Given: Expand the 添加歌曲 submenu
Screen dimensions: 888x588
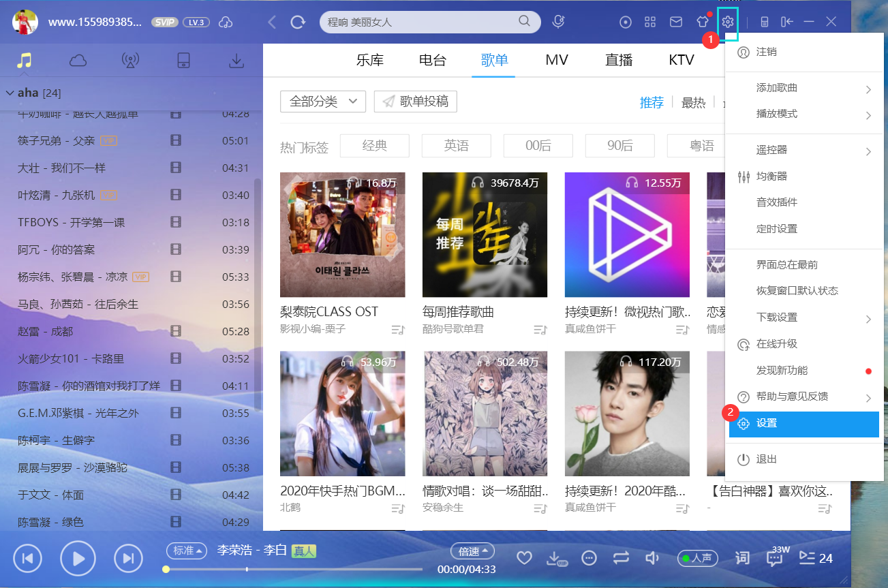Looking at the screenshot, I should point(804,88).
